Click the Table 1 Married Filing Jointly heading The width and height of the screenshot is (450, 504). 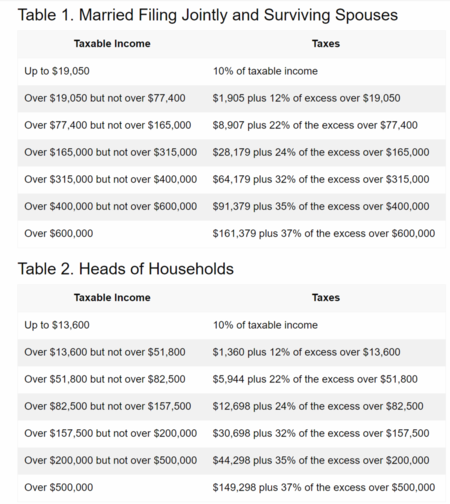coord(208,15)
